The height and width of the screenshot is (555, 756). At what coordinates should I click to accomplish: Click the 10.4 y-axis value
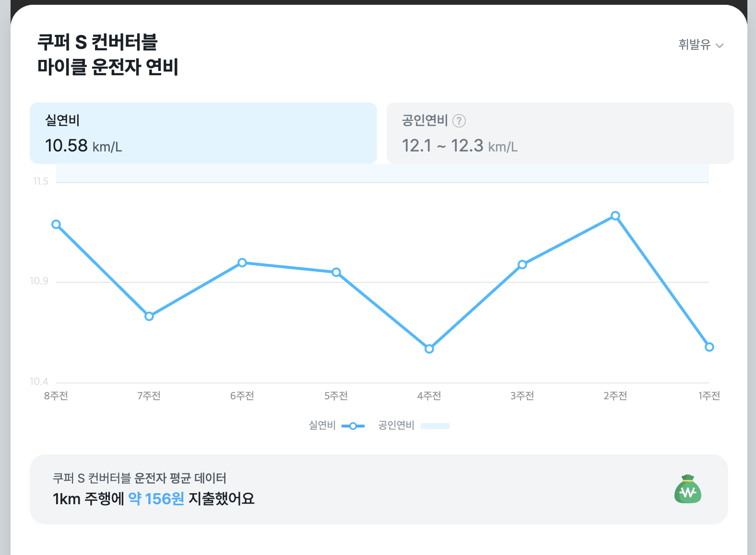39,382
